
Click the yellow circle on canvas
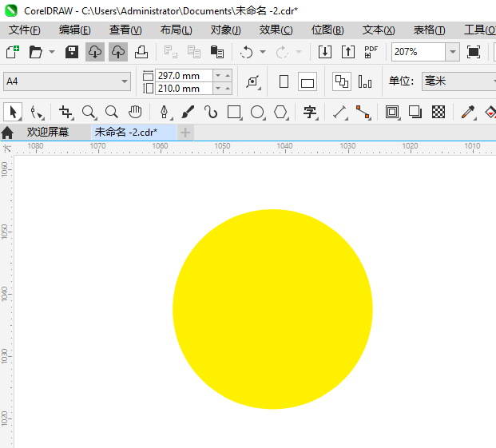tap(272, 309)
